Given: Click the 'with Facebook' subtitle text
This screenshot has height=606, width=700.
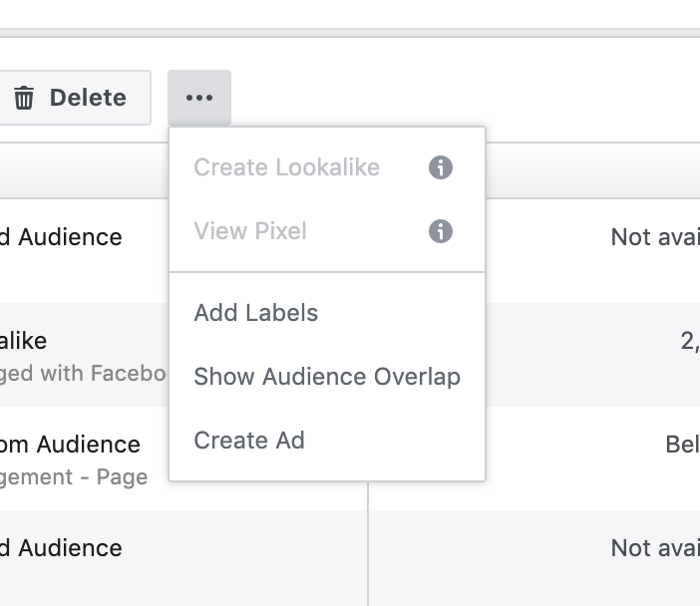Looking at the screenshot, I should 84,373.
